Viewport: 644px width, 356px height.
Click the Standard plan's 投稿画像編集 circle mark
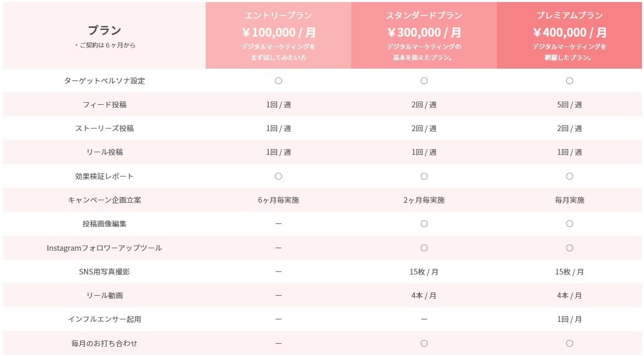[424, 224]
